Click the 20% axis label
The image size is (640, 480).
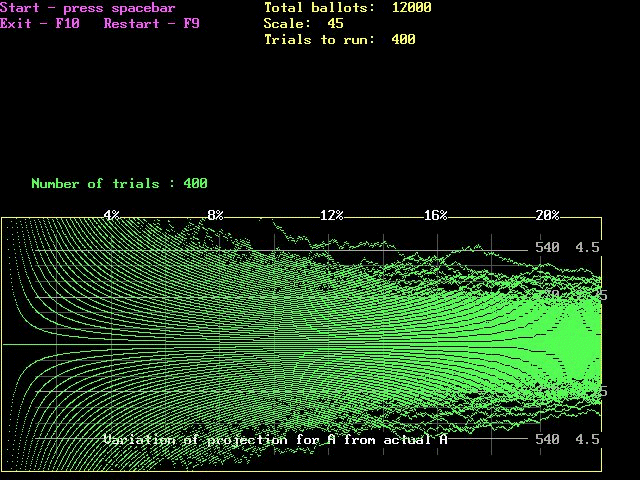(548, 215)
